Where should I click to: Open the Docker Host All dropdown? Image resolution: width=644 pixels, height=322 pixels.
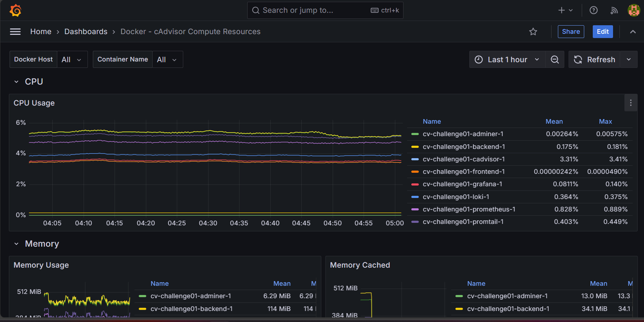[x=72, y=59]
